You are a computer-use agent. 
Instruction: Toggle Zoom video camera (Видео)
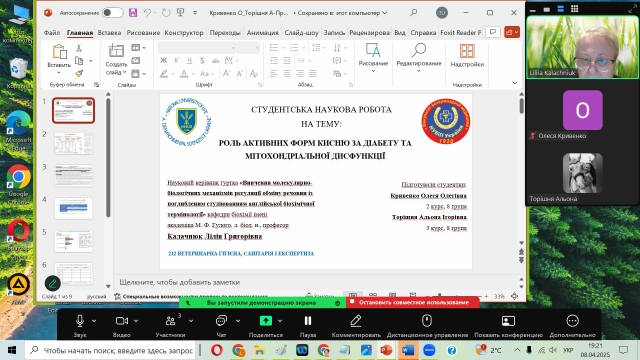point(122,321)
